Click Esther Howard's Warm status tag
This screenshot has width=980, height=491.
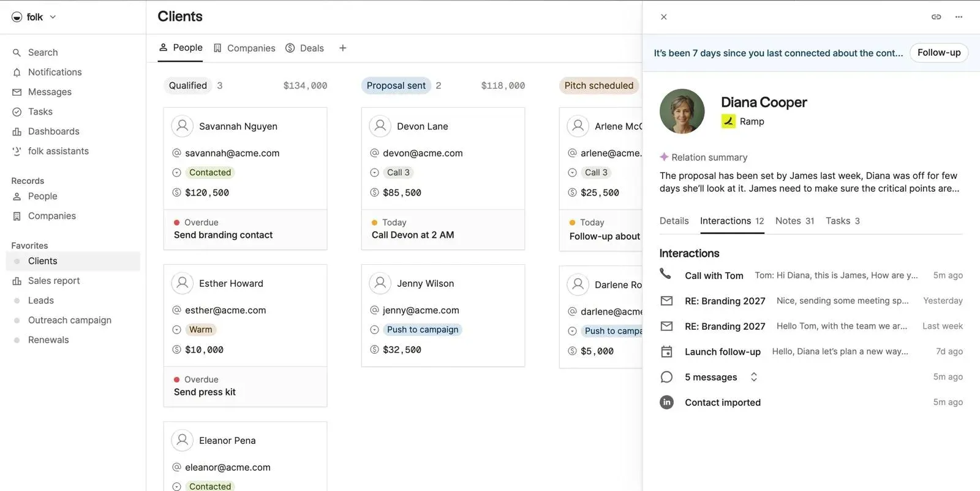[x=200, y=330]
